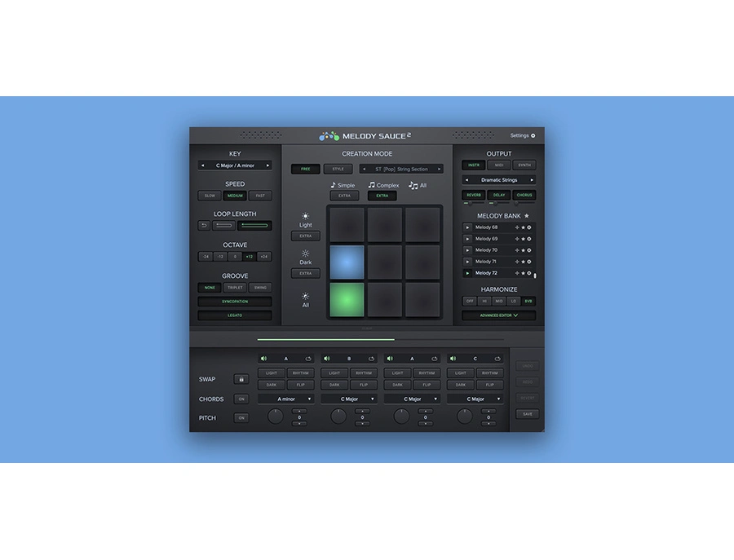Switch creation mode to STYLE
The image size is (734, 560).
click(338, 169)
